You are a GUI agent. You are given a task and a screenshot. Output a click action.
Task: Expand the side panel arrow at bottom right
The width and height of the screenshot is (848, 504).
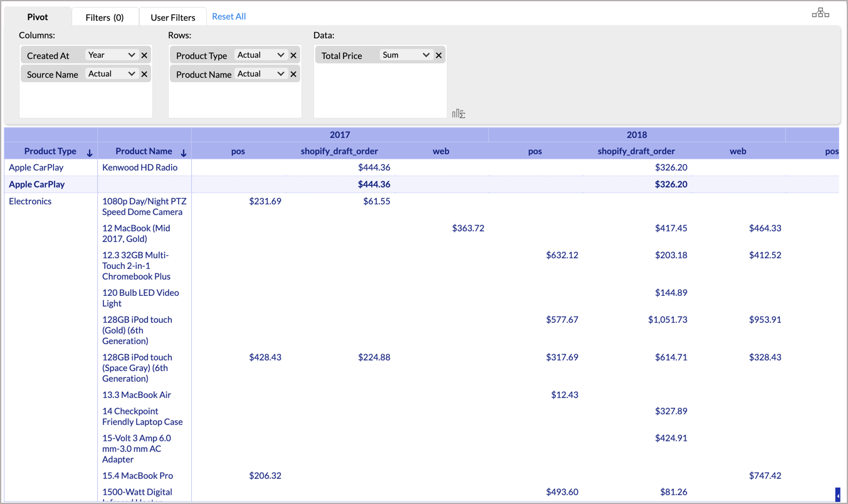838,495
